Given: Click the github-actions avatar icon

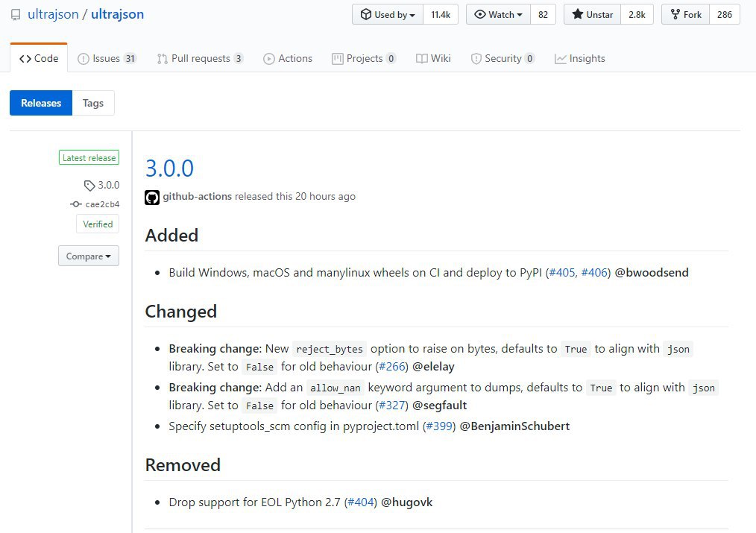Looking at the screenshot, I should pos(152,197).
